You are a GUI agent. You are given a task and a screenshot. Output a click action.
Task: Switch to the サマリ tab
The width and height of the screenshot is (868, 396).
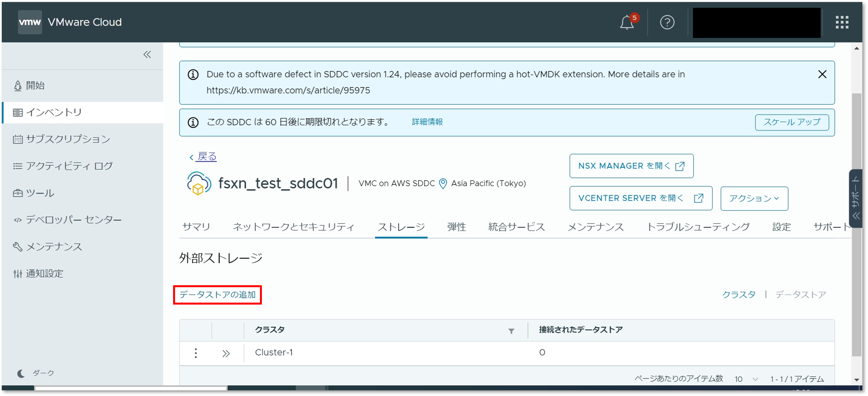point(196,227)
